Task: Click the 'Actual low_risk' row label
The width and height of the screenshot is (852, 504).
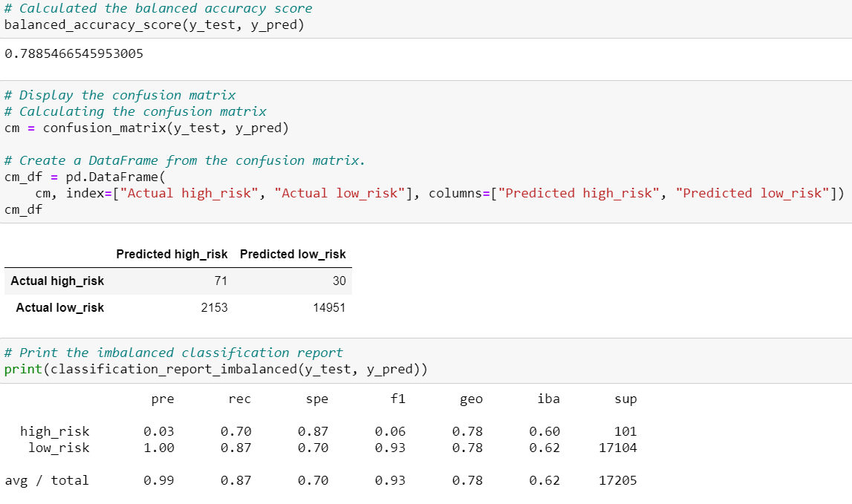Action: click(59, 307)
